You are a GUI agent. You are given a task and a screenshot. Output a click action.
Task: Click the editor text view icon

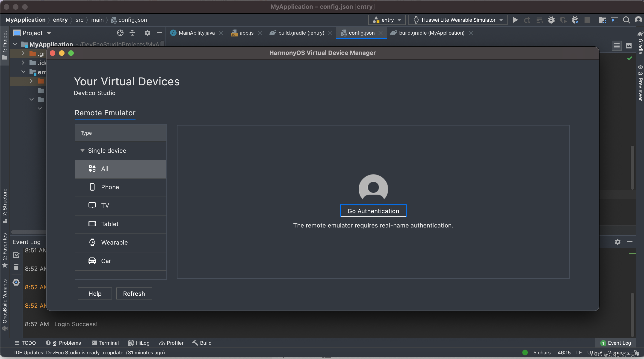[x=617, y=46]
